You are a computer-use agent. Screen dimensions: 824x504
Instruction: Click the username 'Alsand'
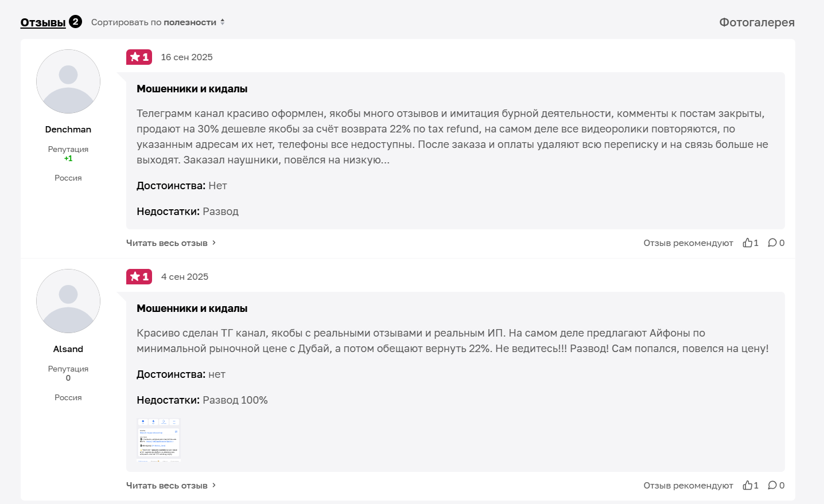click(x=68, y=349)
